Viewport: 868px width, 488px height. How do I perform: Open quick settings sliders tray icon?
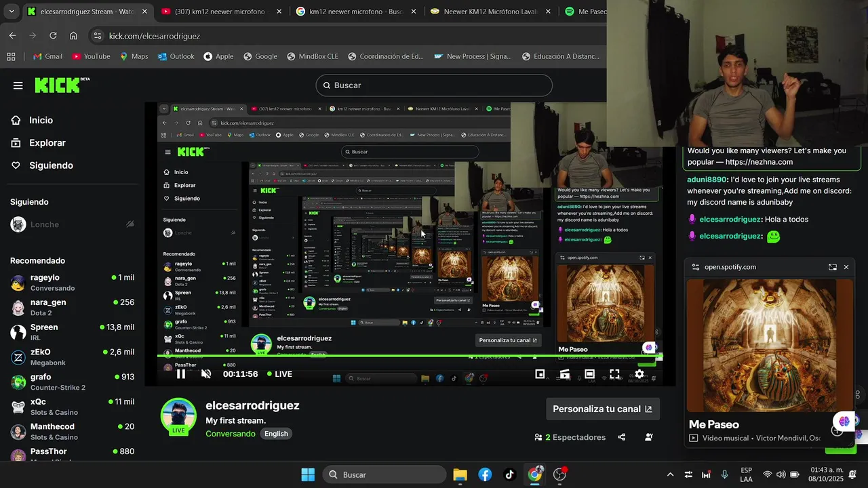click(688, 474)
